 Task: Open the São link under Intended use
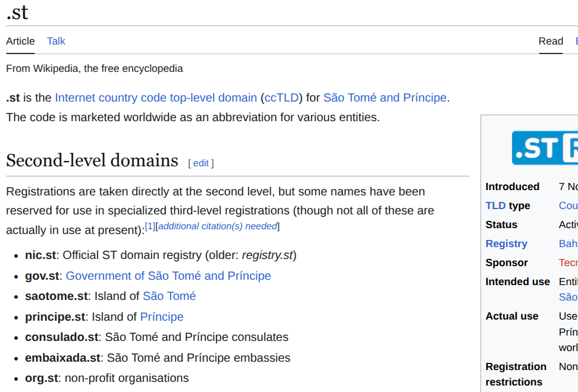pos(568,297)
